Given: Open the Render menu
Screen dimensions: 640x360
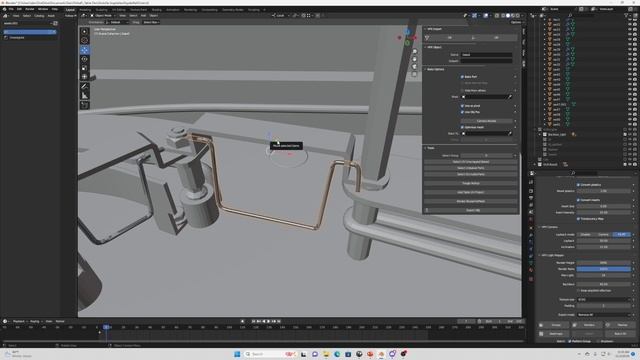Looking at the screenshot, I should pos(30,9).
